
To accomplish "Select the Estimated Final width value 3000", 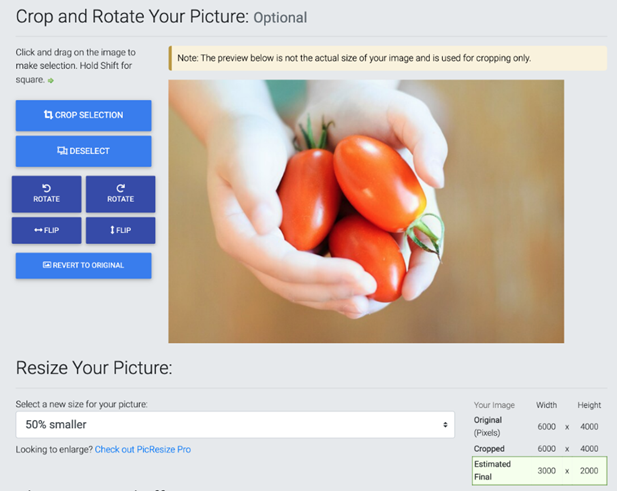I will click(547, 470).
